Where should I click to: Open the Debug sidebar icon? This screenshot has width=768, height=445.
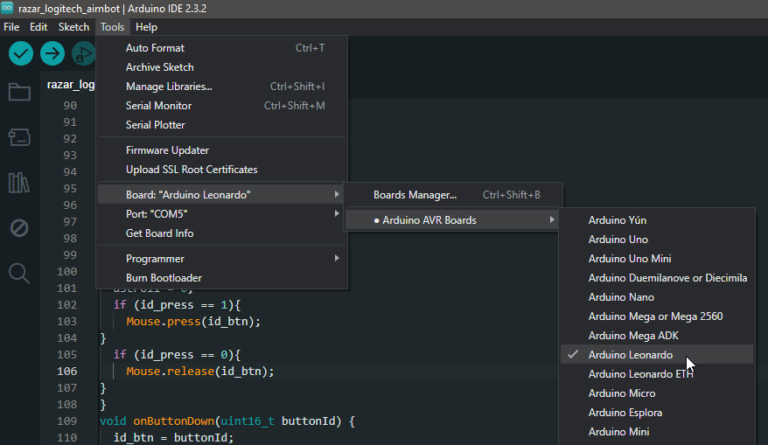pyautogui.click(x=19, y=228)
